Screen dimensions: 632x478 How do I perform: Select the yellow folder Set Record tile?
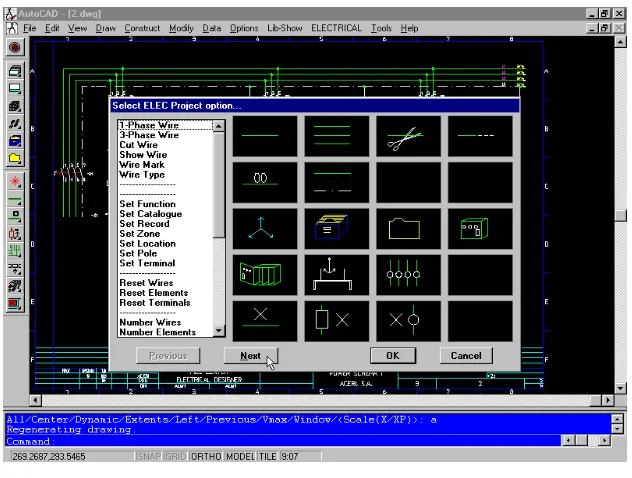[x=408, y=229]
